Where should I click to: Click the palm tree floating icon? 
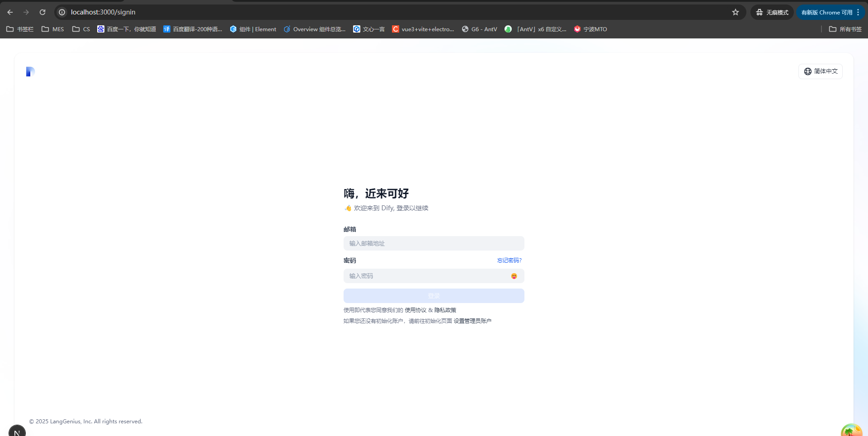pos(852,430)
